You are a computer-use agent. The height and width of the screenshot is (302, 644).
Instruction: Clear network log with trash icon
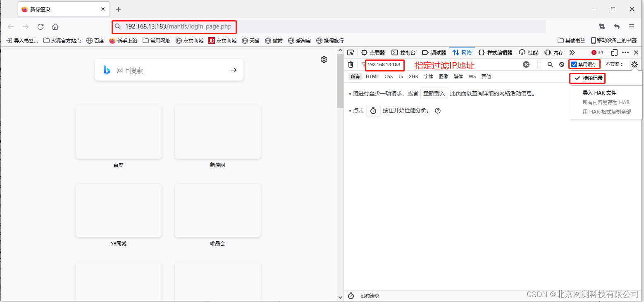[x=351, y=64]
